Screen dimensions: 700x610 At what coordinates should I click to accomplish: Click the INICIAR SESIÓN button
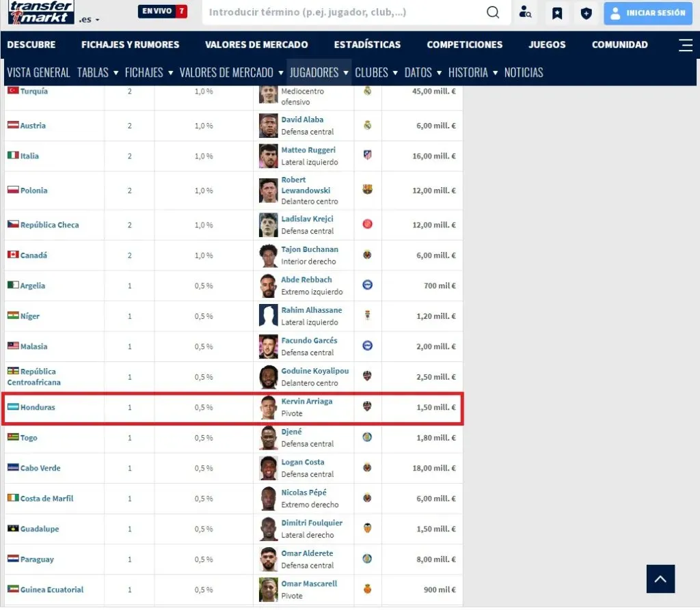pos(648,13)
